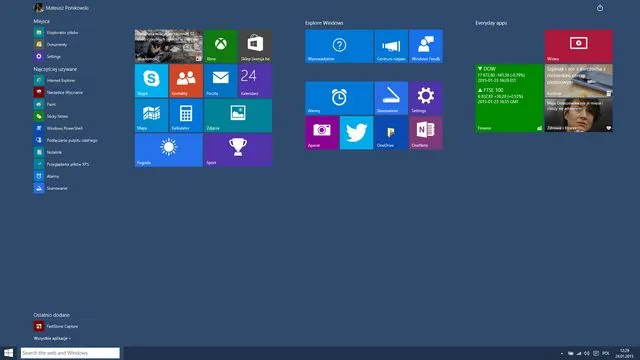Open the Store tile with shopping bag
Image resolution: width=640 pixels, height=360 pixels.
[x=255, y=46]
